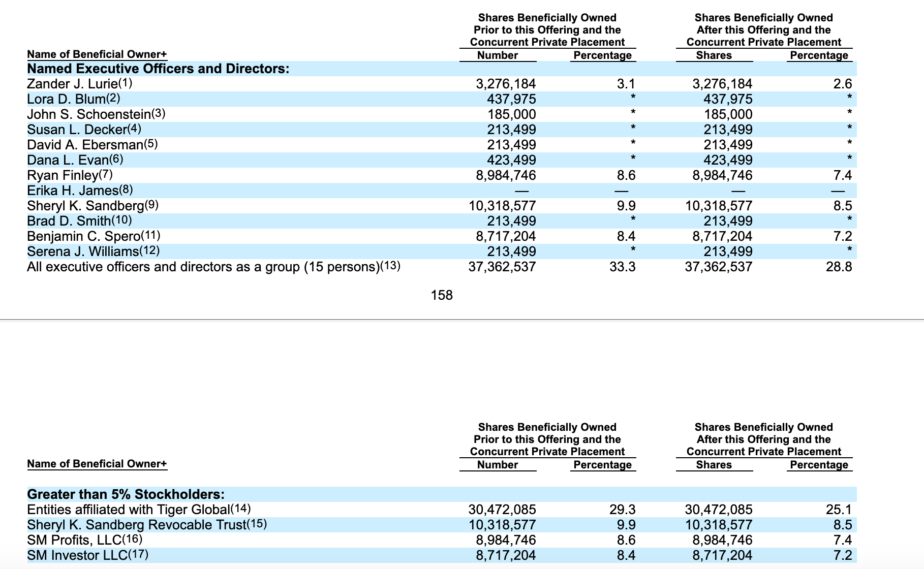Select Benjamin C. Spero(11) name

[x=94, y=236]
